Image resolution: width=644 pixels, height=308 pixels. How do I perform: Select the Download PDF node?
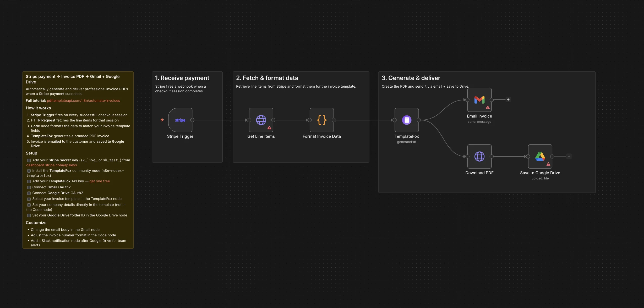click(x=479, y=156)
